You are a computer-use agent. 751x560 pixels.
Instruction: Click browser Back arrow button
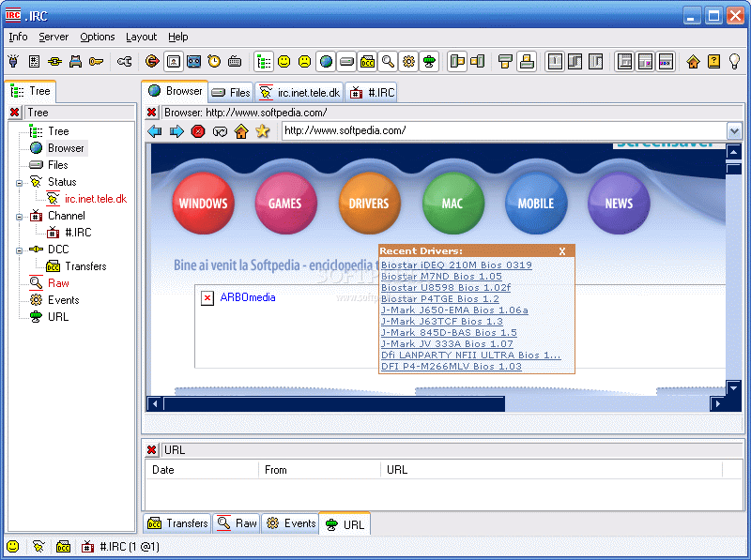coord(155,131)
